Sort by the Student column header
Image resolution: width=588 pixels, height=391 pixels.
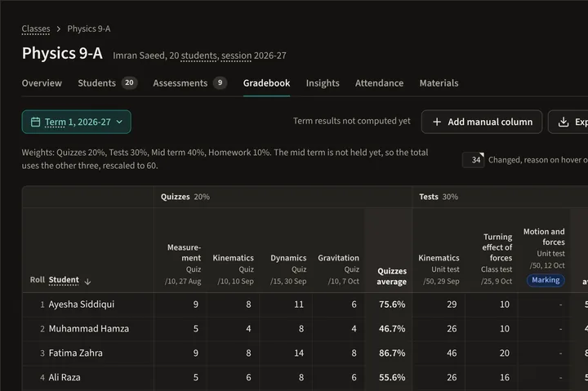point(64,280)
